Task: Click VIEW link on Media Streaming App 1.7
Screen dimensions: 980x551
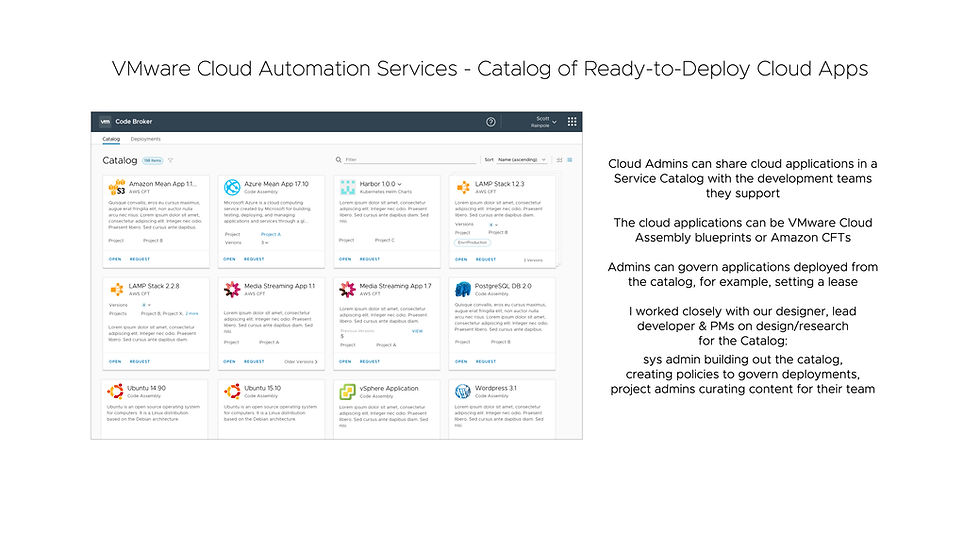Action: [418, 331]
